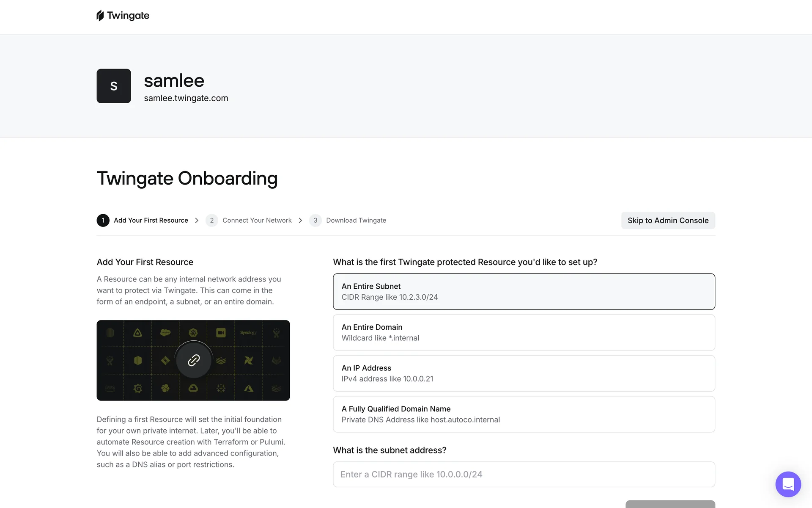Click chevron after Add Your First Resource
Screen dimensions: 812x508
click(x=197, y=220)
